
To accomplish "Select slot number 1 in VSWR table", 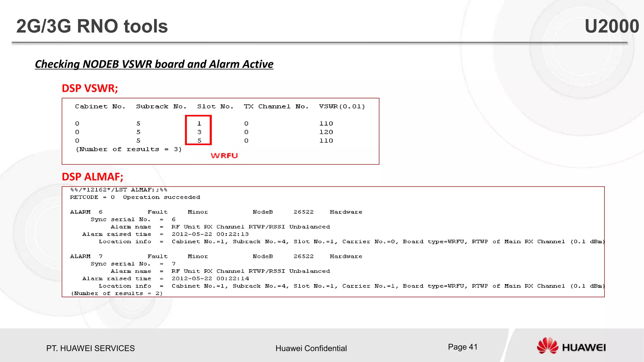I will (x=199, y=123).
